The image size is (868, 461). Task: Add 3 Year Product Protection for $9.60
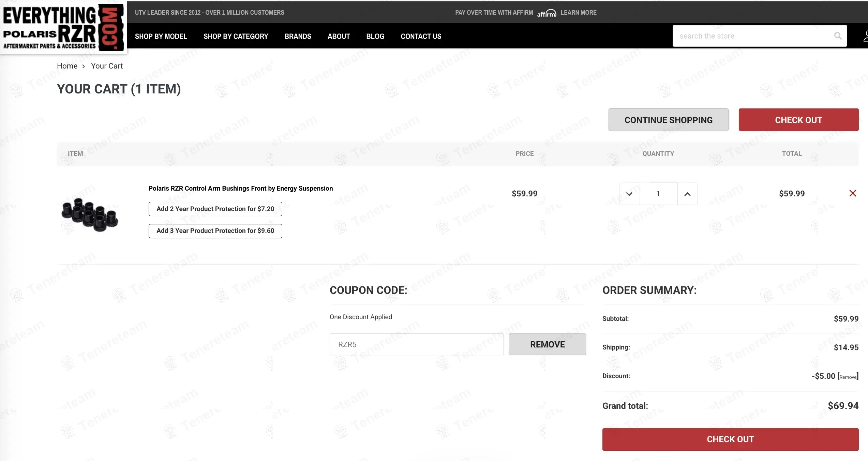tap(215, 231)
